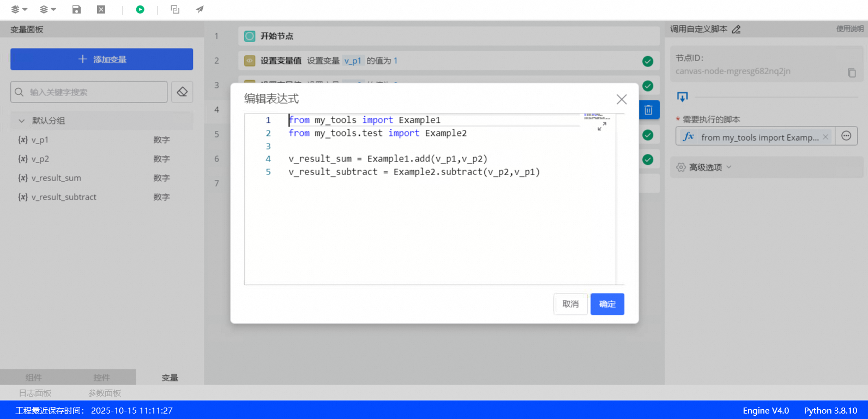This screenshot has width=868, height=419.
Task: Click the 确定 button
Action: pyautogui.click(x=607, y=304)
